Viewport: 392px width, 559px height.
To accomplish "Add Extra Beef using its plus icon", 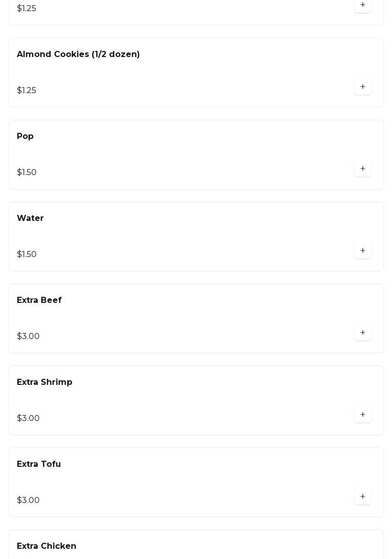I will [x=362, y=333].
